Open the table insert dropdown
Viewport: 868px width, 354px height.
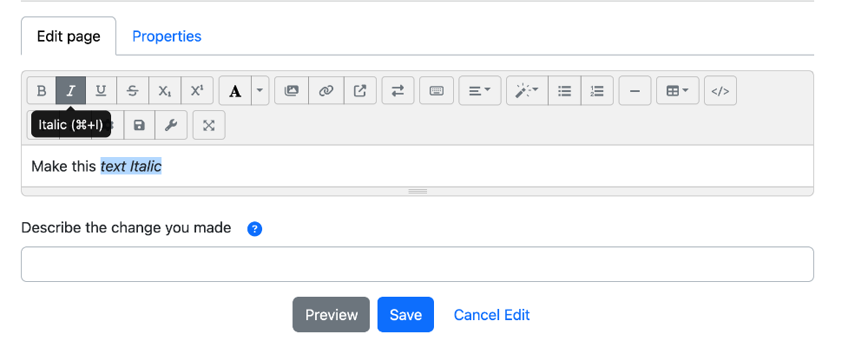[x=678, y=91]
